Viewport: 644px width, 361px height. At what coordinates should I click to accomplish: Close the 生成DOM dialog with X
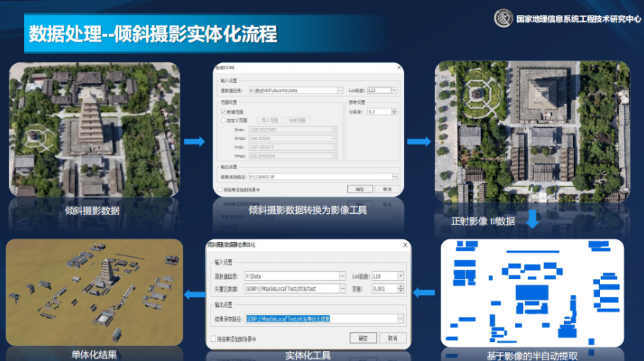(x=398, y=67)
